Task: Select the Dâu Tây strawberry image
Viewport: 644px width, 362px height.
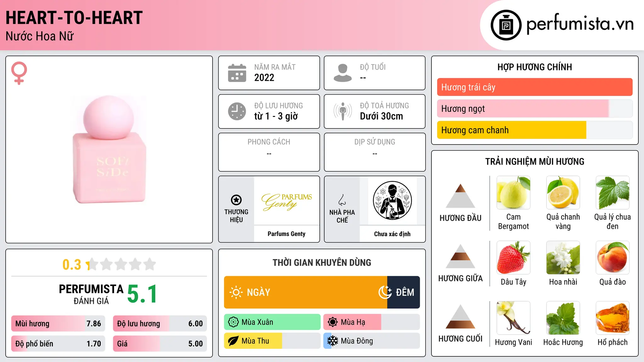Action: pos(514,258)
